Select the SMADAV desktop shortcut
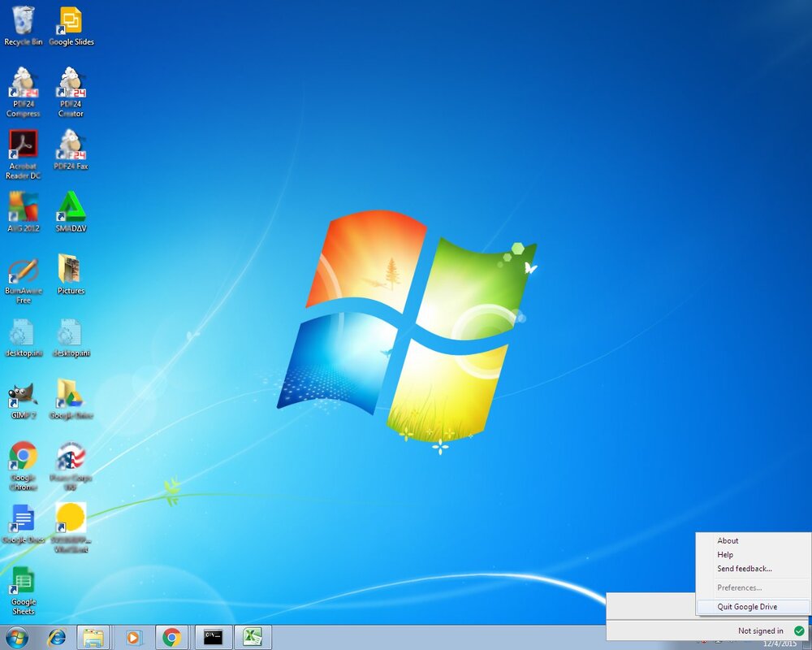The width and height of the screenshot is (812, 650). [71, 211]
